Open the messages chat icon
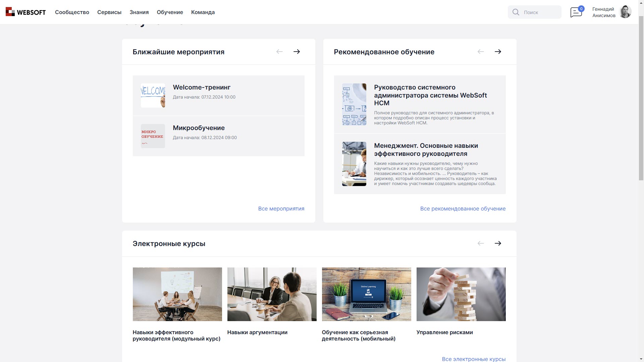644x362 pixels. coord(576,12)
